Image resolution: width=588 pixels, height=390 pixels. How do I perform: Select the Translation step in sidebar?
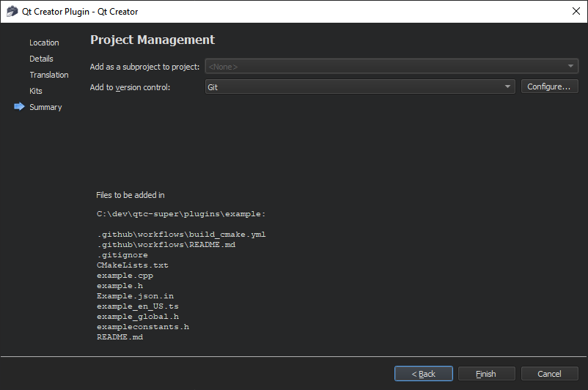pyautogui.click(x=49, y=75)
